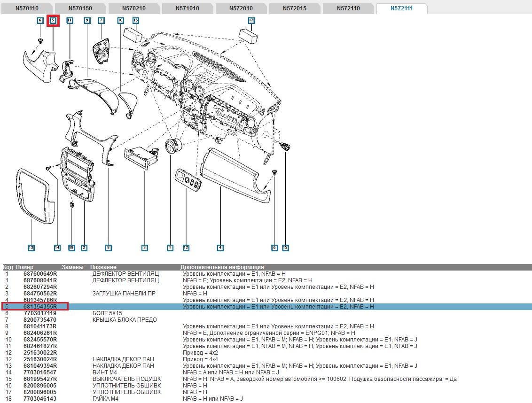Go to the N571010 tab
The width and height of the screenshot is (532, 403).
point(188,8)
